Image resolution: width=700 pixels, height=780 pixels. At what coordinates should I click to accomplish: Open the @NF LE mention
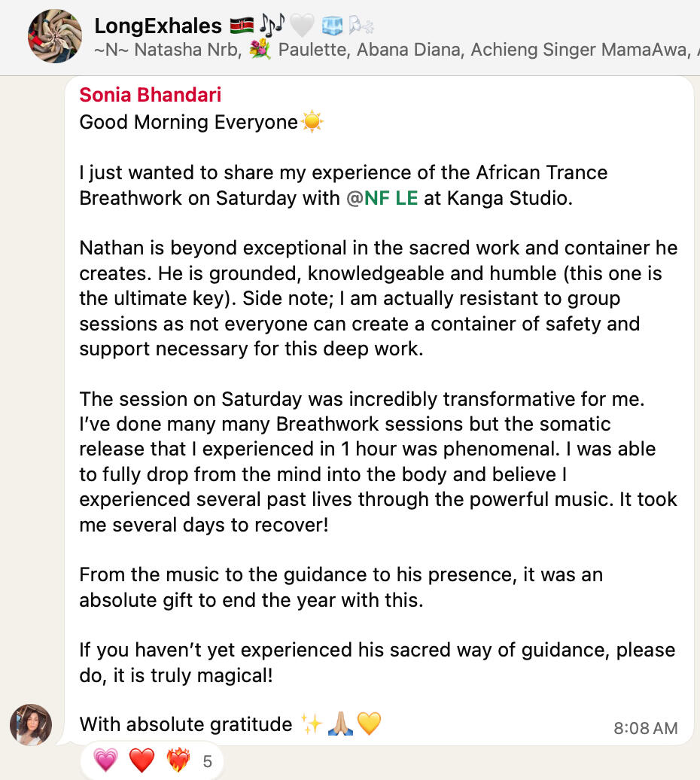[382, 200]
